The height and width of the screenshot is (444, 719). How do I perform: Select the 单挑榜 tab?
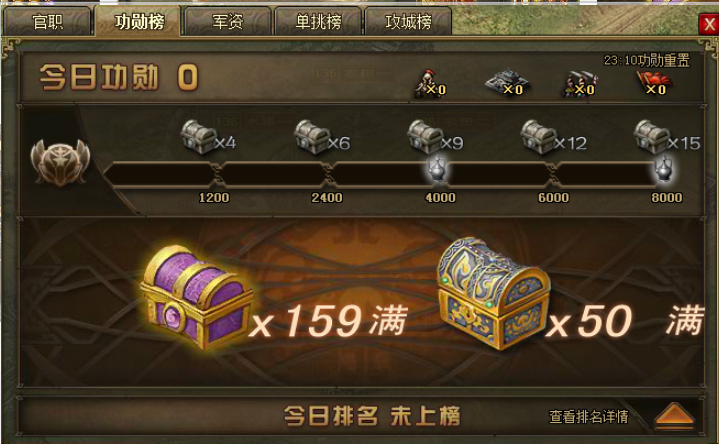click(318, 22)
